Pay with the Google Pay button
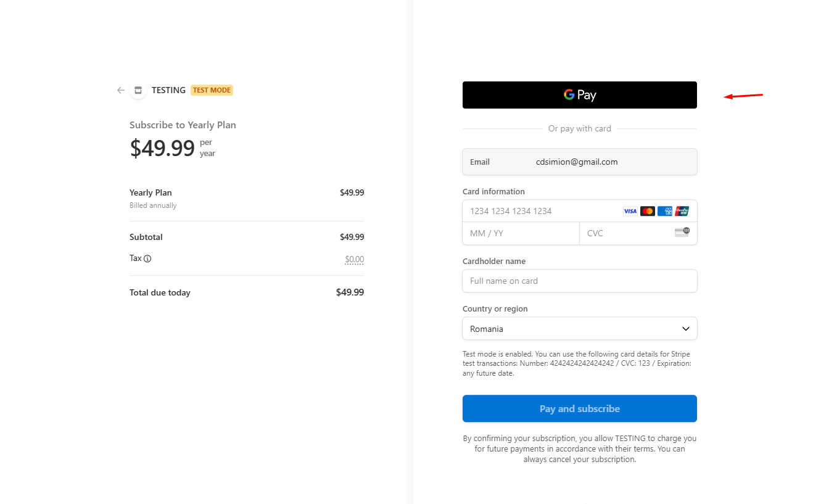The height and width of the screenshot is (504, 821). point(580,95)
